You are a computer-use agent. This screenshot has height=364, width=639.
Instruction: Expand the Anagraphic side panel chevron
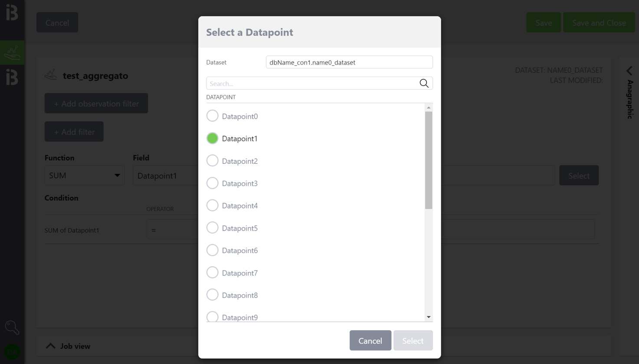(x=629, y=71)
